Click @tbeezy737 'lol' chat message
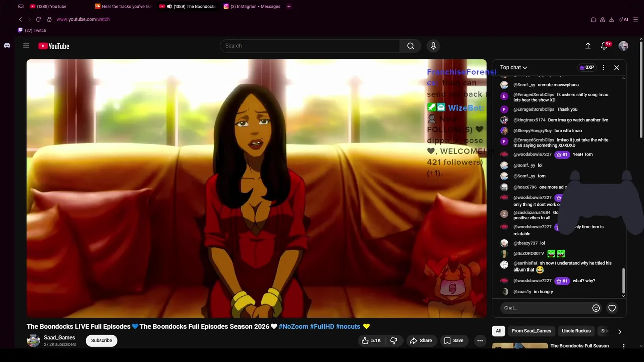644x362 pixels. click(x=542, y=243)
